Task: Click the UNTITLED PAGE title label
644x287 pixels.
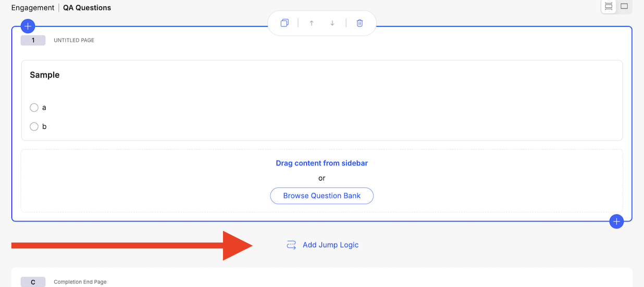Action: [74, 40]
